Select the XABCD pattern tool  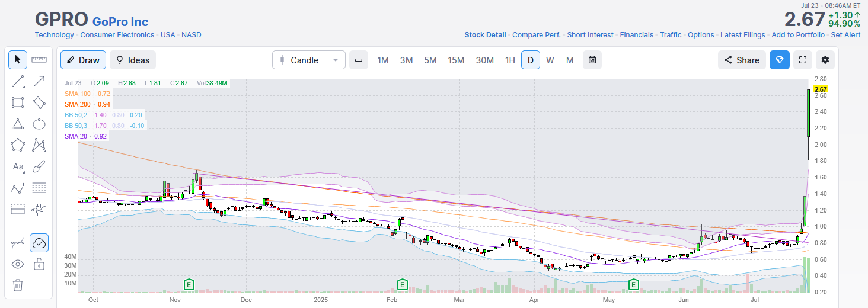coord(39,145)
